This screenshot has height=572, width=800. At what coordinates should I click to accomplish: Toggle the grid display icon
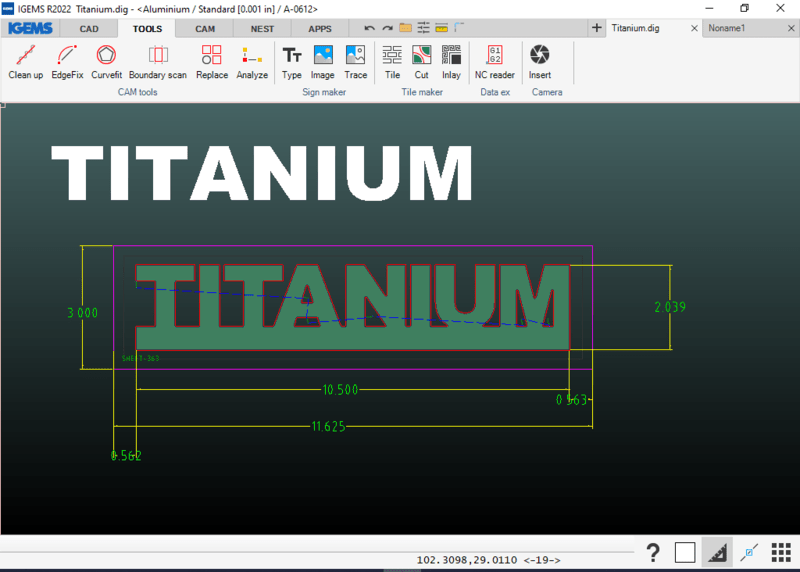781,552
